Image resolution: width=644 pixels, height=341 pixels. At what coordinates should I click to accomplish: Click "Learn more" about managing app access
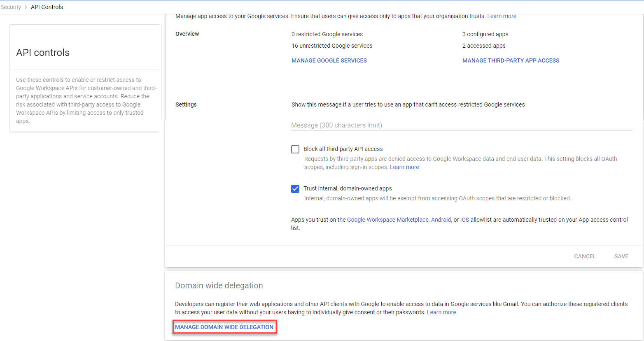(x=502, y=16)
